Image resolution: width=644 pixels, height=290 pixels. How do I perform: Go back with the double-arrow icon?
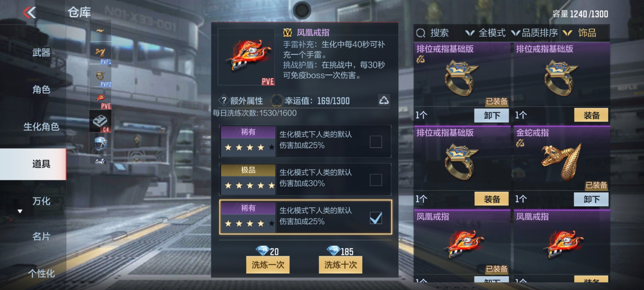click(x=30, y=12)
